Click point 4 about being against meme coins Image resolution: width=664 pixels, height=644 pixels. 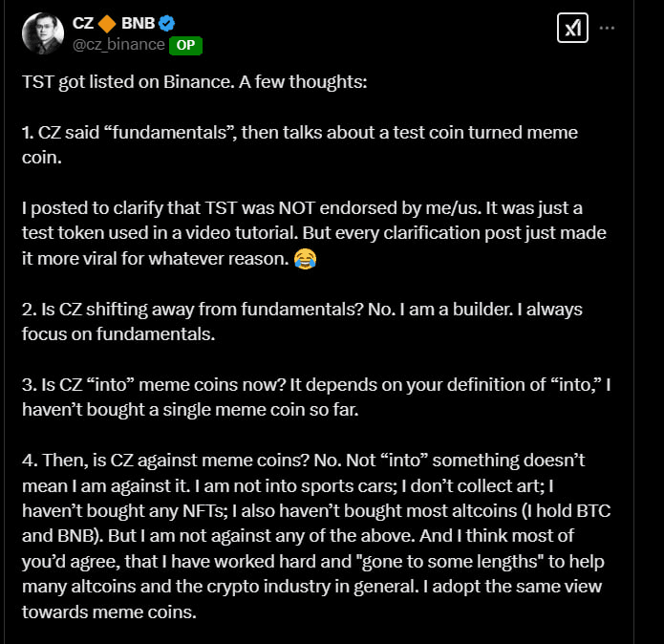coord(316,536)
